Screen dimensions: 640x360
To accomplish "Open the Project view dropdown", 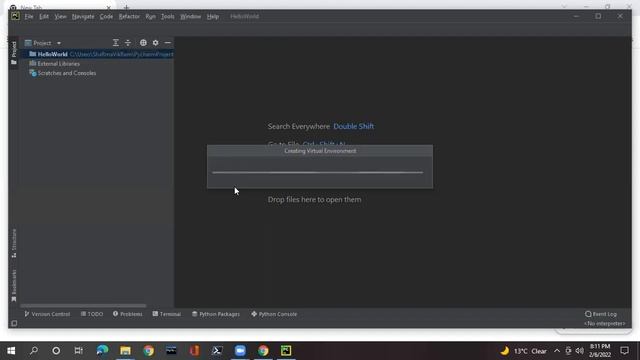I will point(43,43).
